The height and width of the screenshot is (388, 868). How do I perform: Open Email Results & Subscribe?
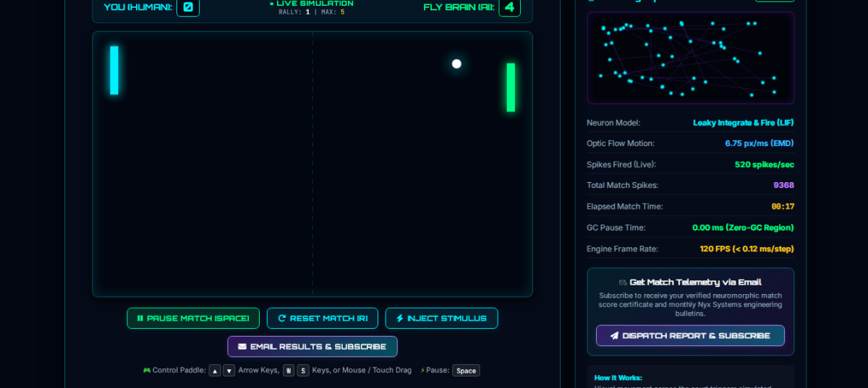(312, 346)
